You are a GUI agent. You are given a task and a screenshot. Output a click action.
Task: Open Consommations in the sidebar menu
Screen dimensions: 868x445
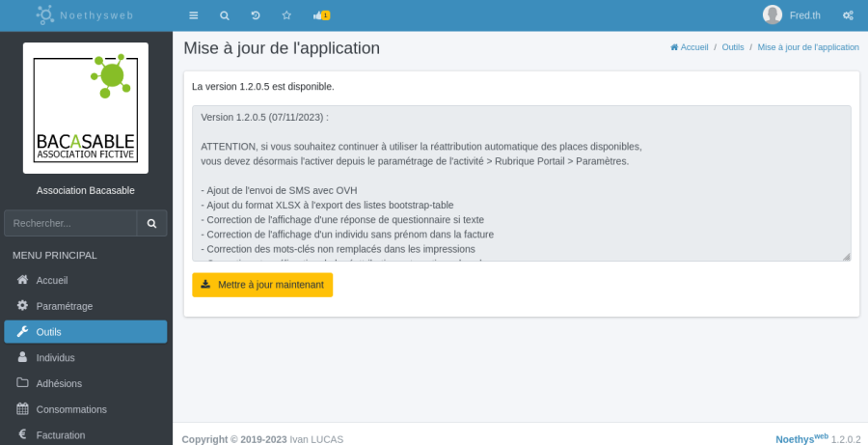tap(70, 409)
